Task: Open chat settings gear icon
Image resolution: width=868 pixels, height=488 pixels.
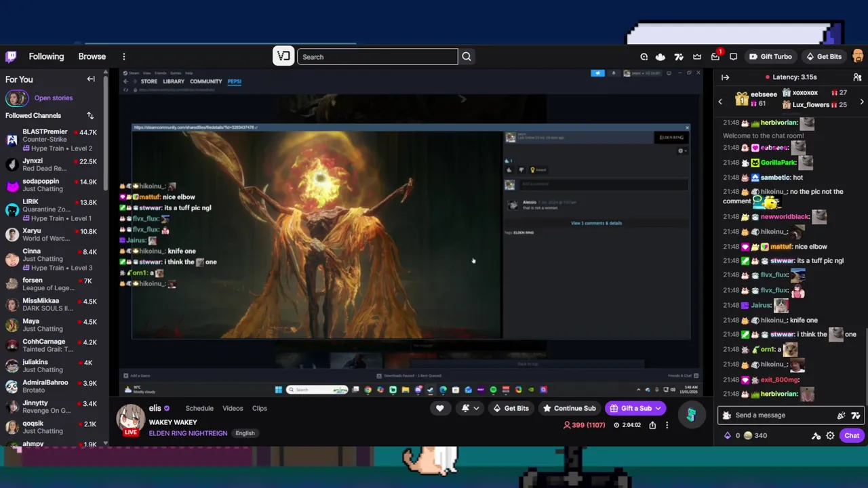Action: (x=830, y=436)
